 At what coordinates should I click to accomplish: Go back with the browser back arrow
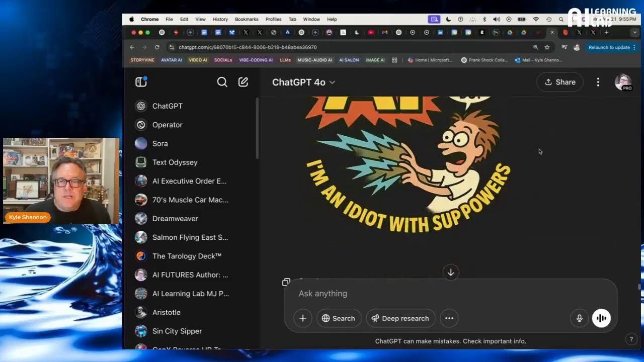132,47
